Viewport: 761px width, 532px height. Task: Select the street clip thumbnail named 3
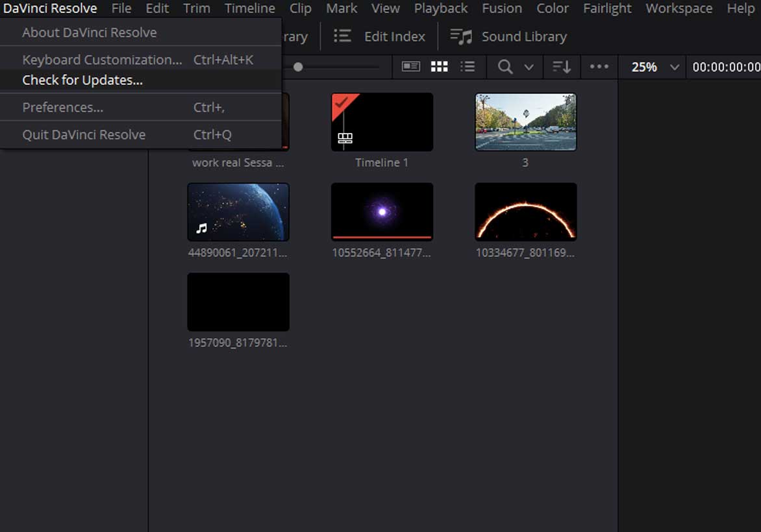point(525,122)
